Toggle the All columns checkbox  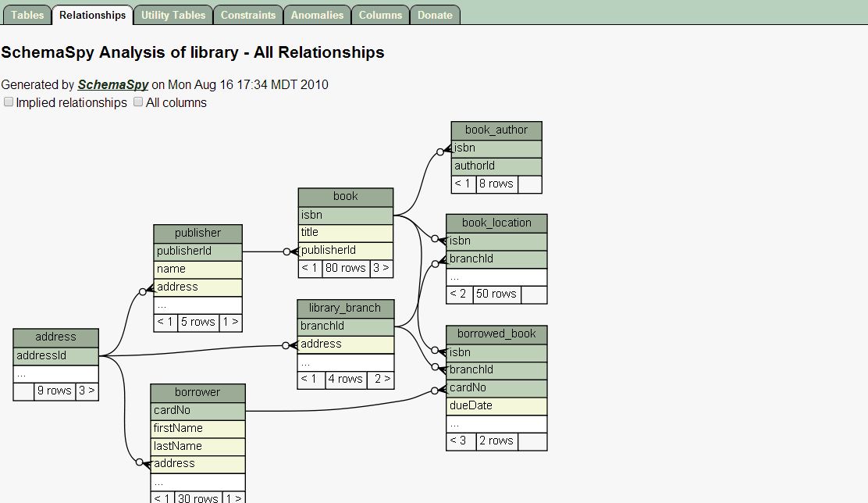(x=139, y=102)
